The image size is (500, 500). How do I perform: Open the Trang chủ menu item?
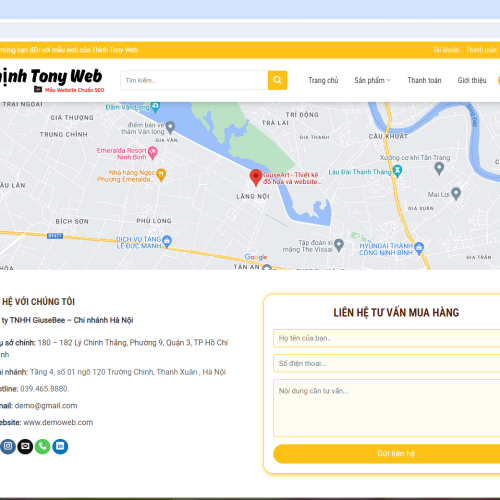(x=323, y=80)
